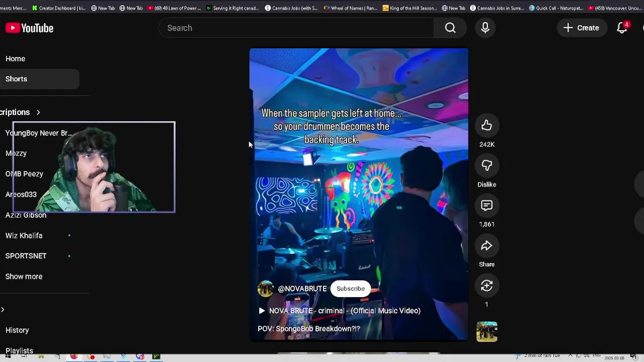Image resolution: width=644 pixels, height=362 pixels.
Task: Click the Search input field
Action: click(x=296, y=28)
